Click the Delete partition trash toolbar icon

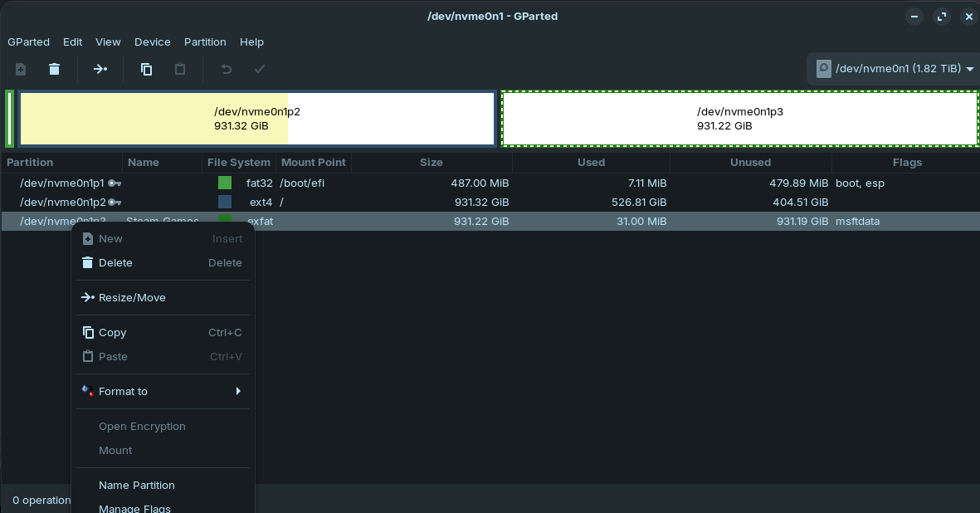54,69
